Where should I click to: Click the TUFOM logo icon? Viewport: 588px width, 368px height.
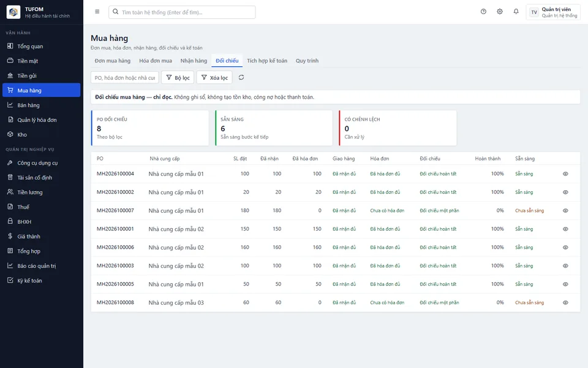click(13, 12)
